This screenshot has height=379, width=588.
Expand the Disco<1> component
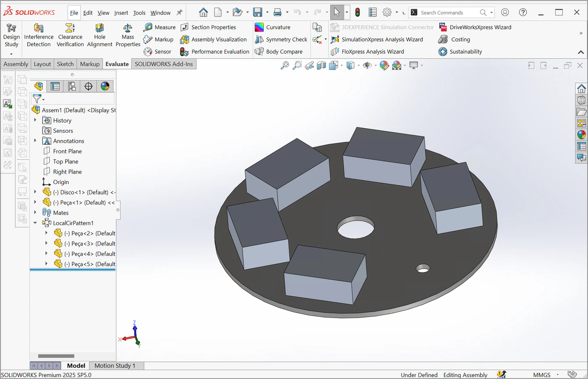[x=35, y=192]
